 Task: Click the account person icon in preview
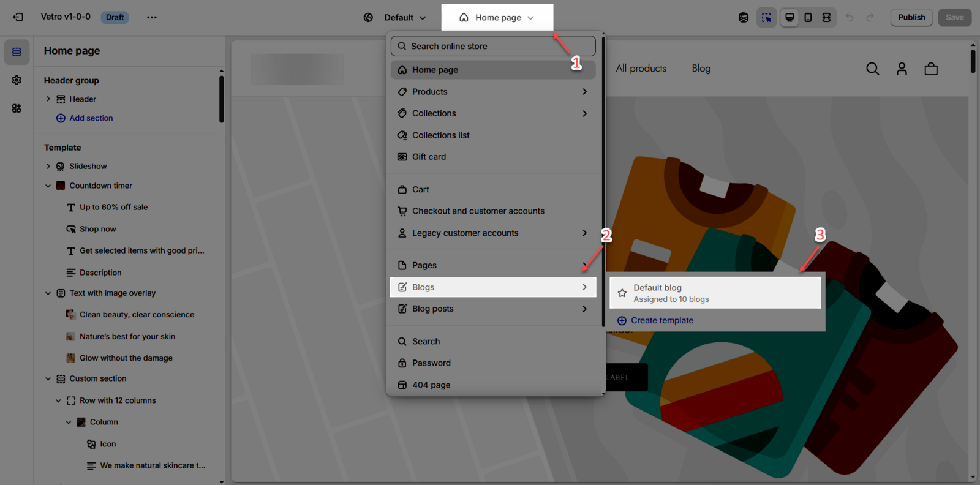click(902, 69)
